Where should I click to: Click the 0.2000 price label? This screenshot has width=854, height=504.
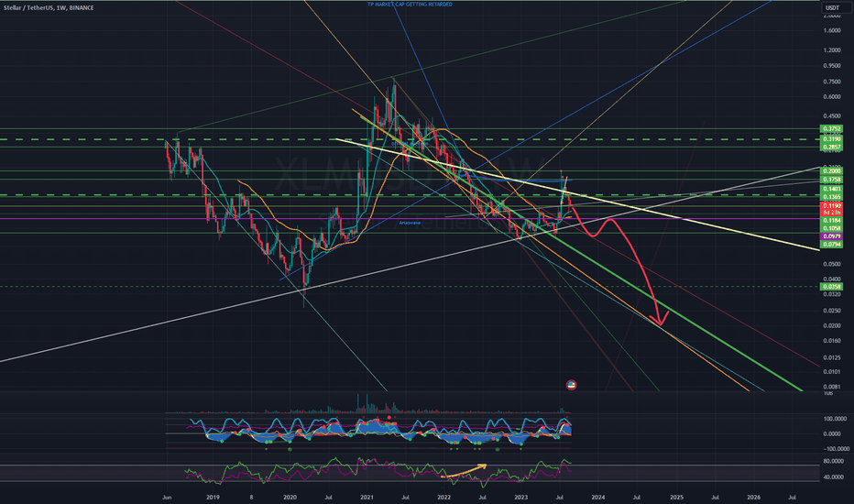tap(832, 171)
